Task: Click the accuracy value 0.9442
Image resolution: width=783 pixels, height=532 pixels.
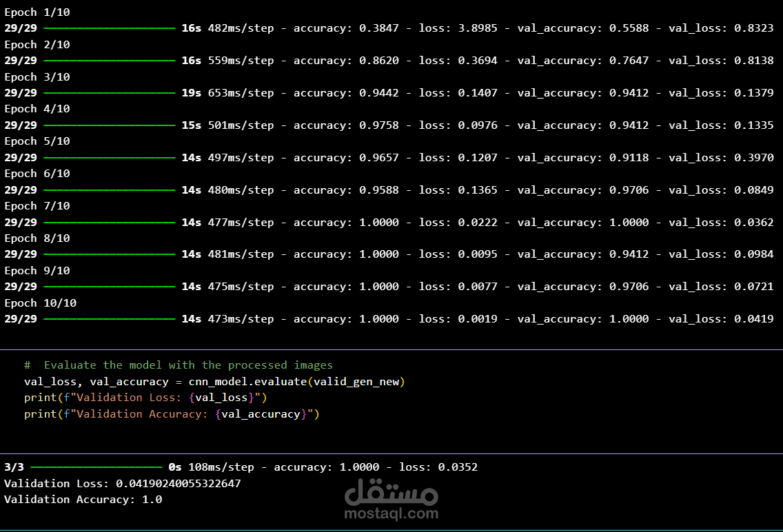Action: coord(379,93)
